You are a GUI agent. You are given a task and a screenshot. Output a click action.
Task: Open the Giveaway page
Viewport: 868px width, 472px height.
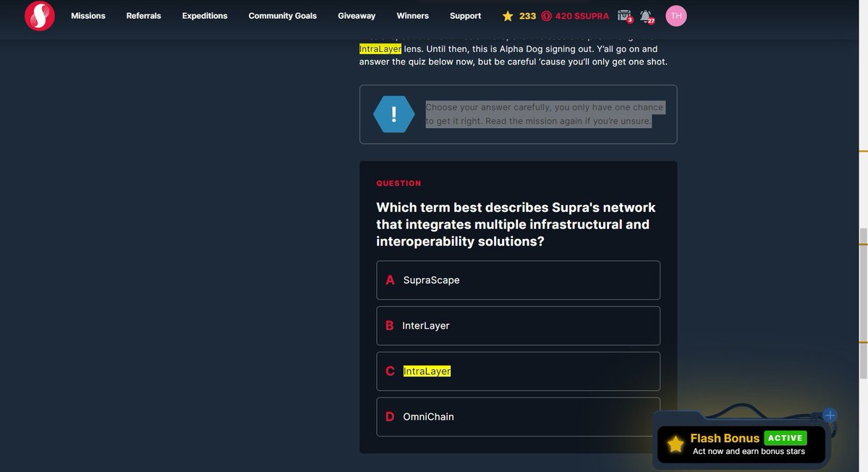tap(357, 15)
